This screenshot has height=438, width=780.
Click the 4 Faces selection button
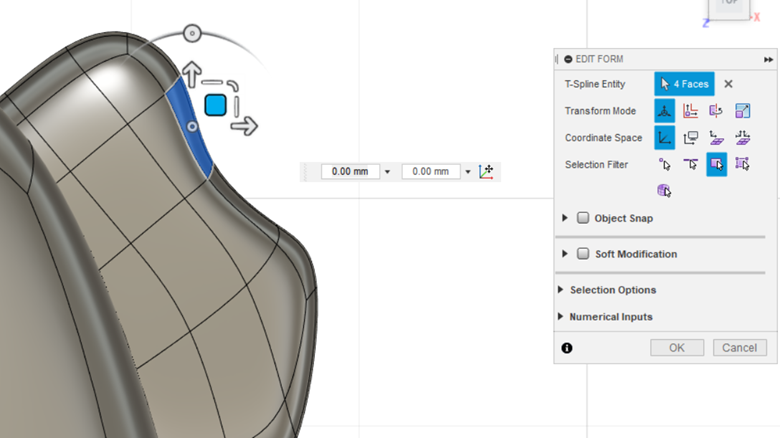[x=684, y=84]
